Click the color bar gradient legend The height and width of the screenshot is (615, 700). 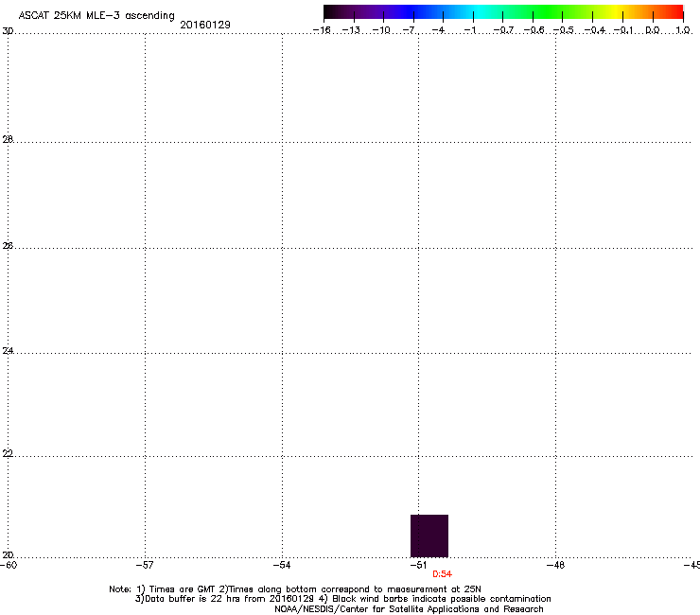pyautogui.click(x=503, y=12)
